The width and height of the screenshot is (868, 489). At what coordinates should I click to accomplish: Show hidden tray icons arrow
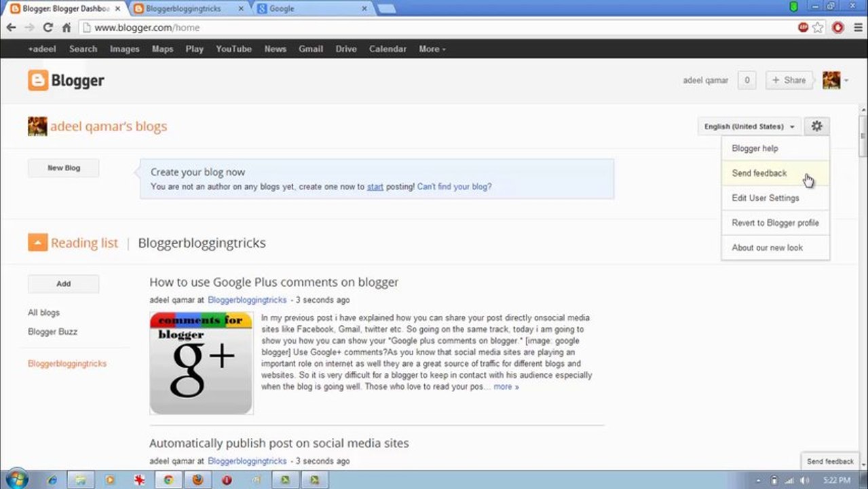click(x=759, y=480)
